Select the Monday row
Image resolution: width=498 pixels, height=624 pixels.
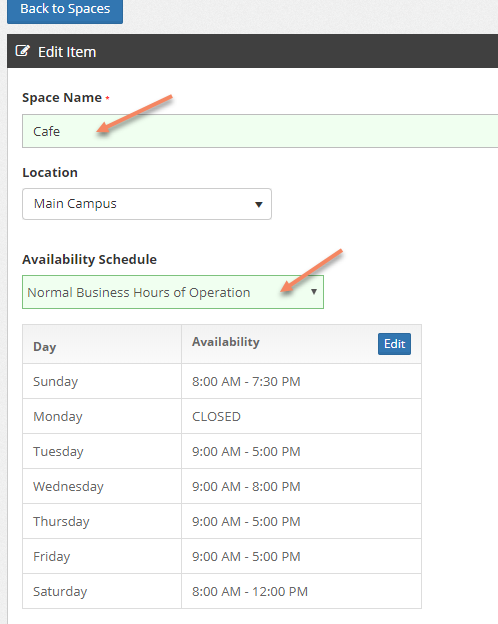click(222, 416)
